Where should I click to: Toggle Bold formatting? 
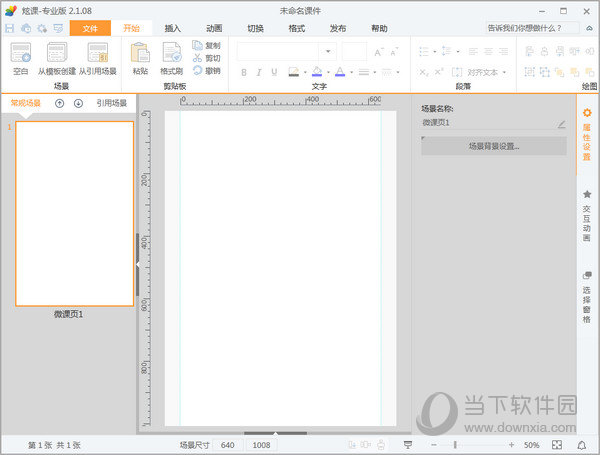(x=244, y=72)
